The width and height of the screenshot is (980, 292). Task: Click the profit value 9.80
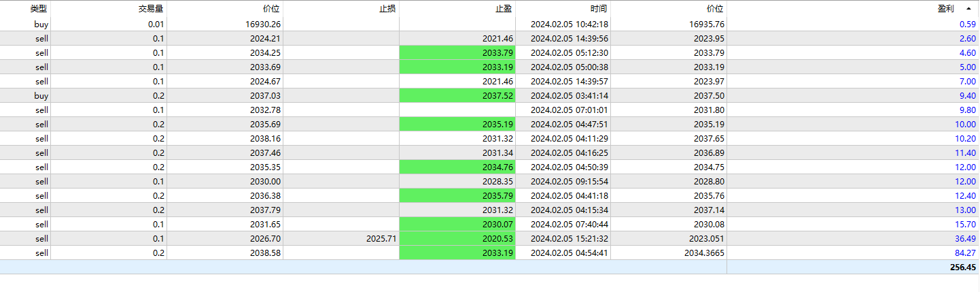click(x=968, y=110)
